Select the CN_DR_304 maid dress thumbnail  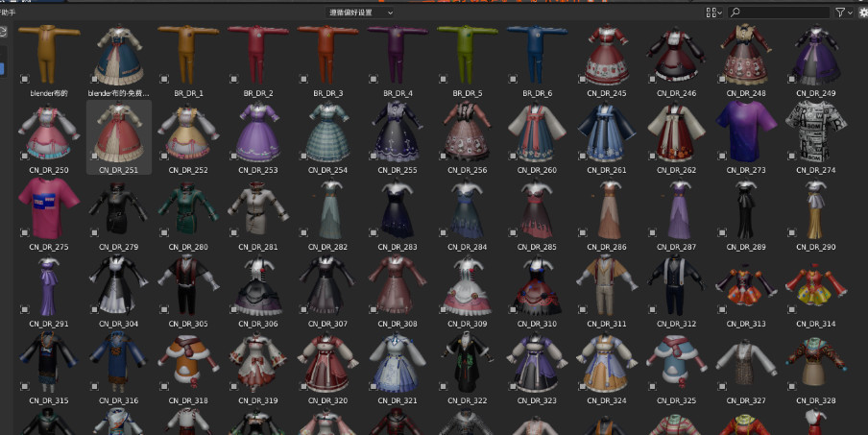pyautogui.click(x=118, y=285)
